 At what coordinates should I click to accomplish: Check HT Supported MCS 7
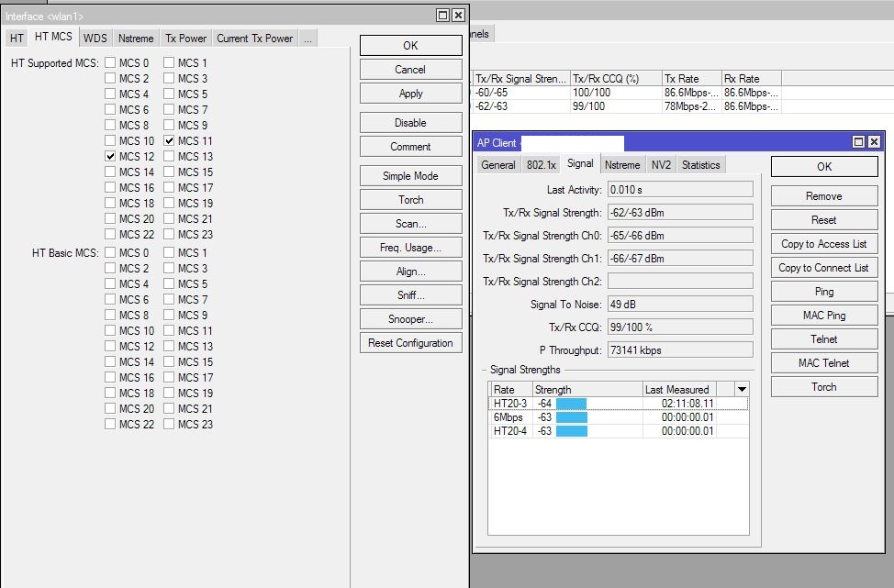click(169, 109)
